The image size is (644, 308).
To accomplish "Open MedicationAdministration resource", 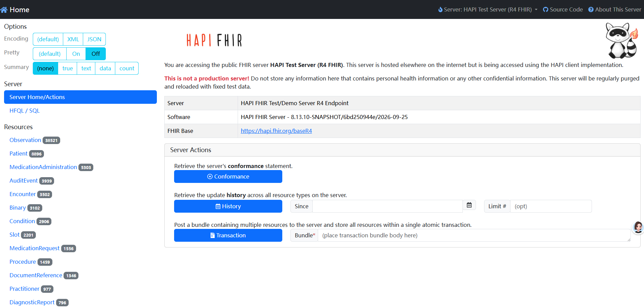I will coord(43,167).
